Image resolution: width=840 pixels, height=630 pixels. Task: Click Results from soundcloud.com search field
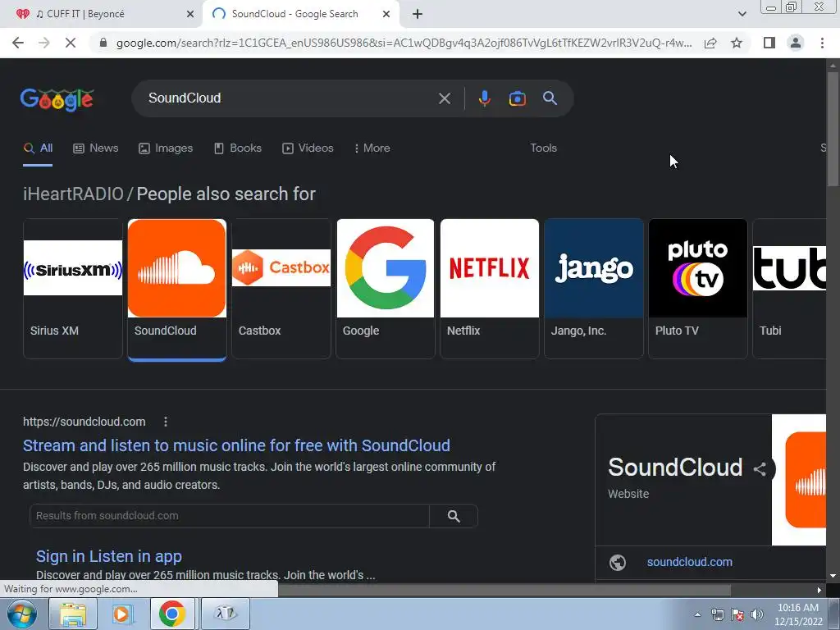tap(230, 516)
